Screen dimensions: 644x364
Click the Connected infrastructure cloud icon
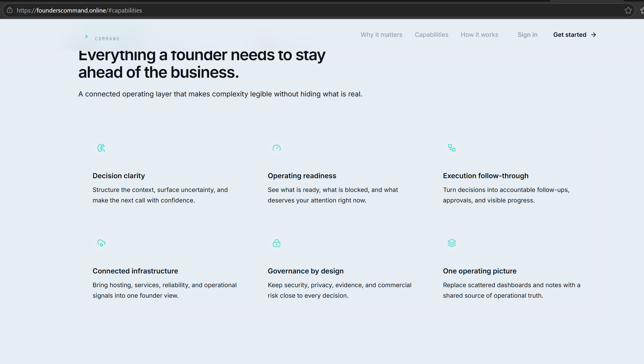[101, 243]
